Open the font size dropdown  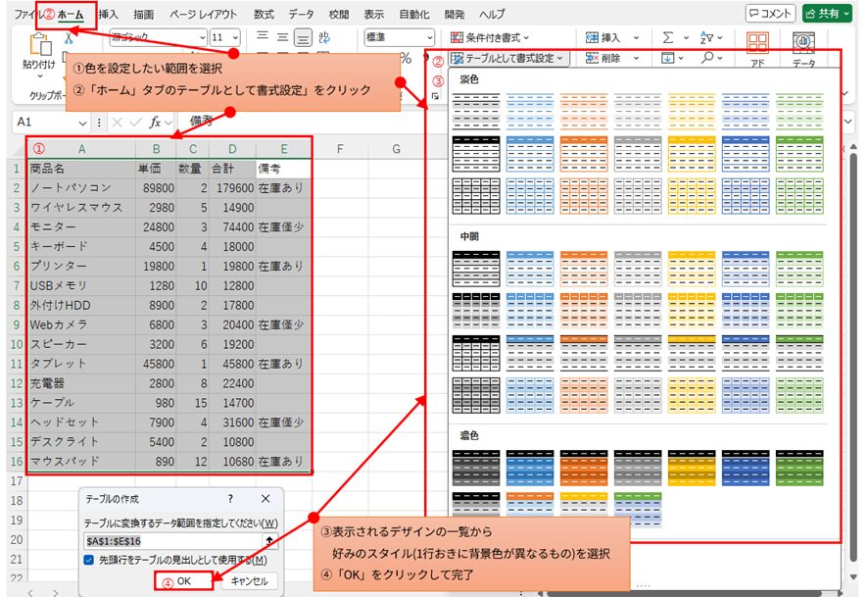pos(233,37)
